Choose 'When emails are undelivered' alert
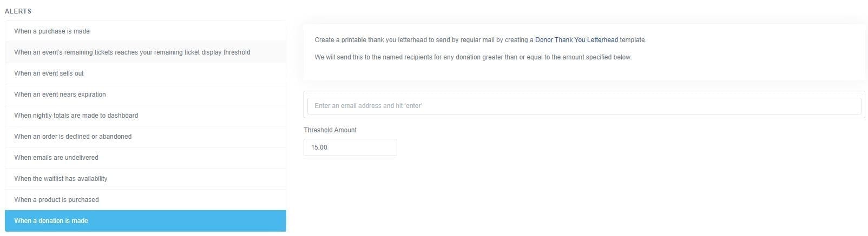The width and height of the screenshot is (868, 236). 56,158
